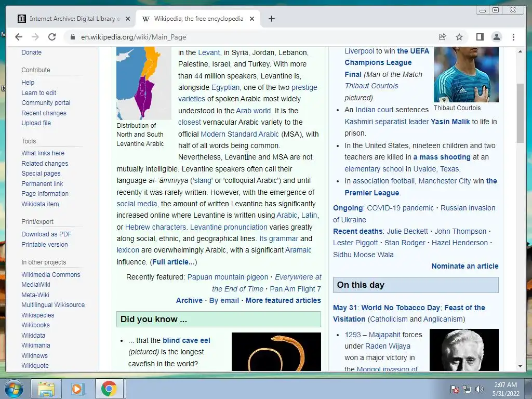Open the Chrome profile avatar
This screenshot has width=532, height=399.
496,37
